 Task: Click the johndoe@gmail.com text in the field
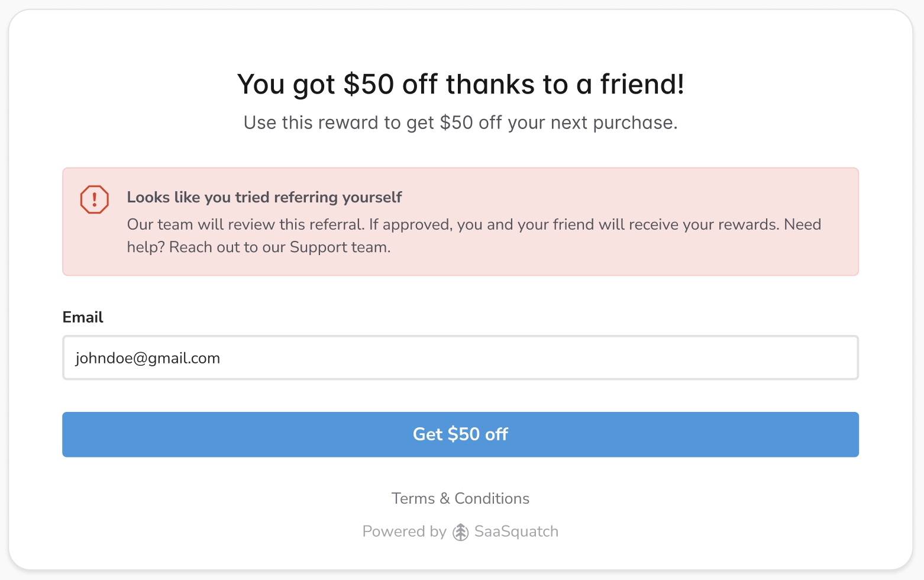148,358
